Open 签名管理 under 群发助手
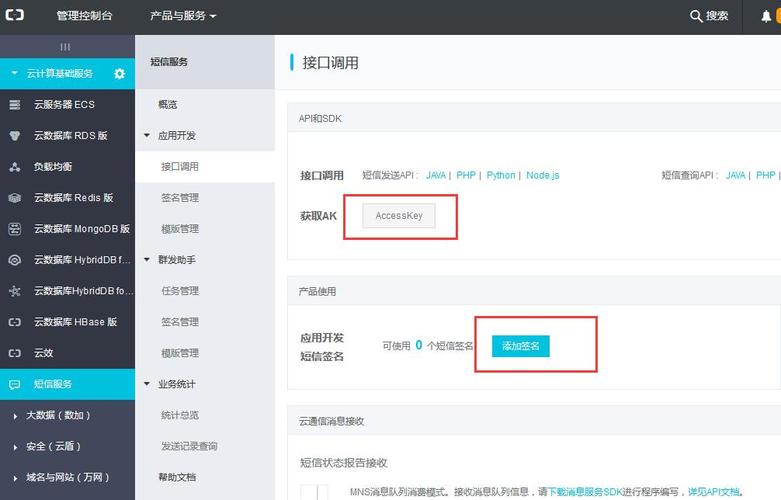Screen dimensions: 781x500 pos(180,322)
